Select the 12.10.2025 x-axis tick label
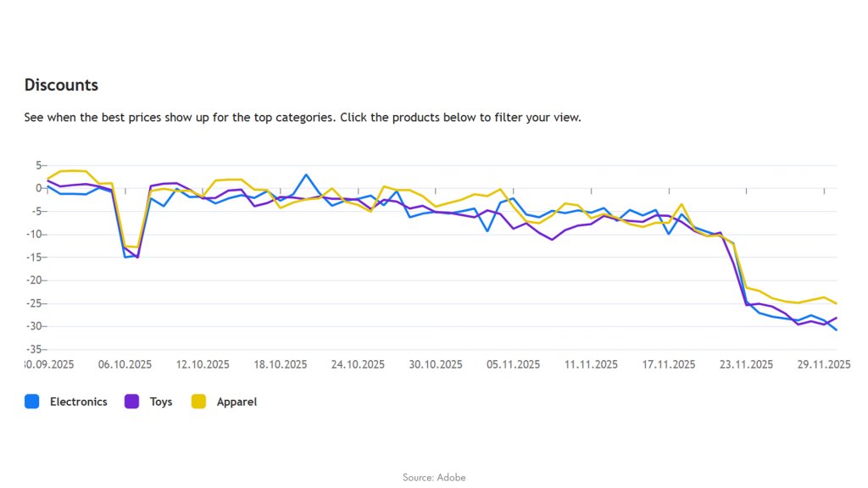The image size is (868, 488). tap(203, 364)
